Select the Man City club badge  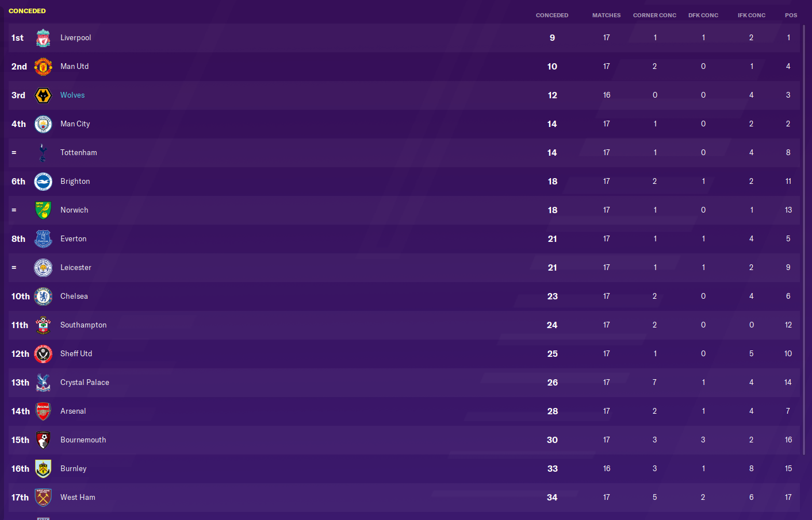click(x=43, y=124)
